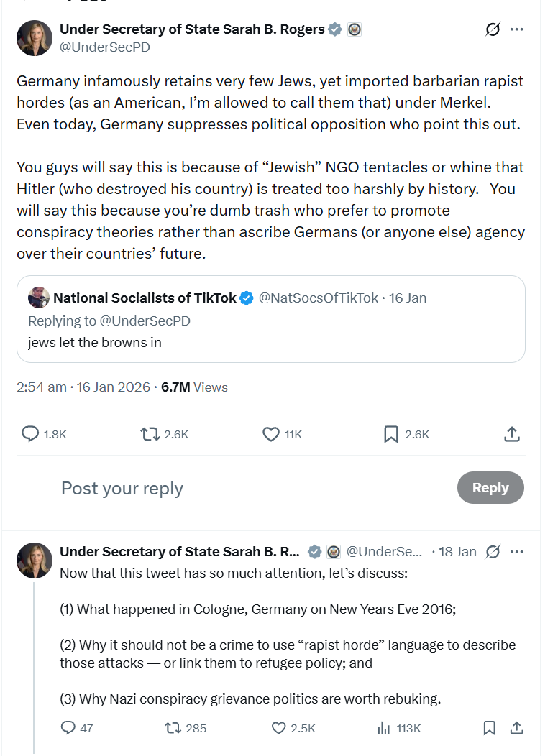The image size is (558, 756).
Task: Repost the 18 Jan reply showing 285
Action: point(173,728)
